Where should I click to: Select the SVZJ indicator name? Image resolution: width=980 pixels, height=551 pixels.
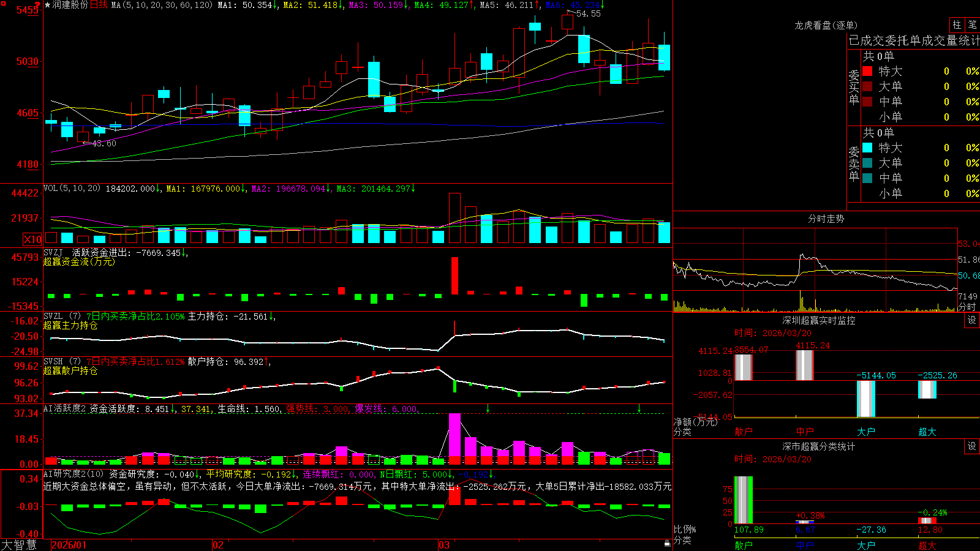coord(53,252)
